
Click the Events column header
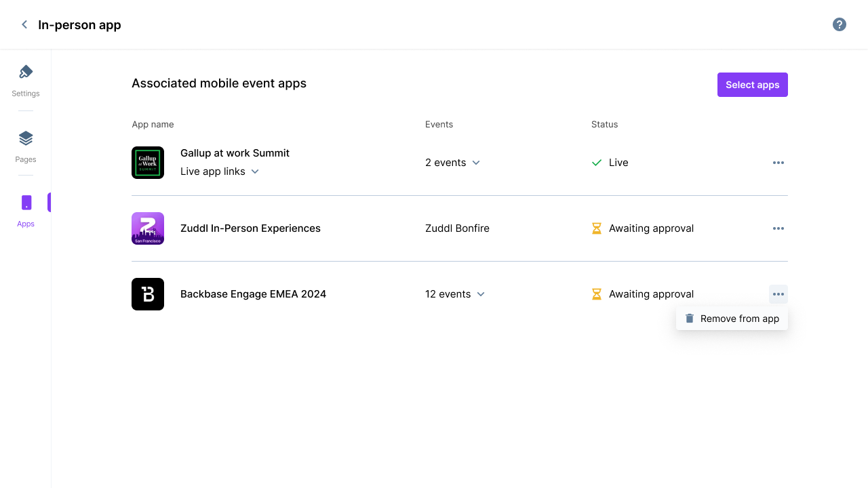pyautogui.click(x=439, y=124)
